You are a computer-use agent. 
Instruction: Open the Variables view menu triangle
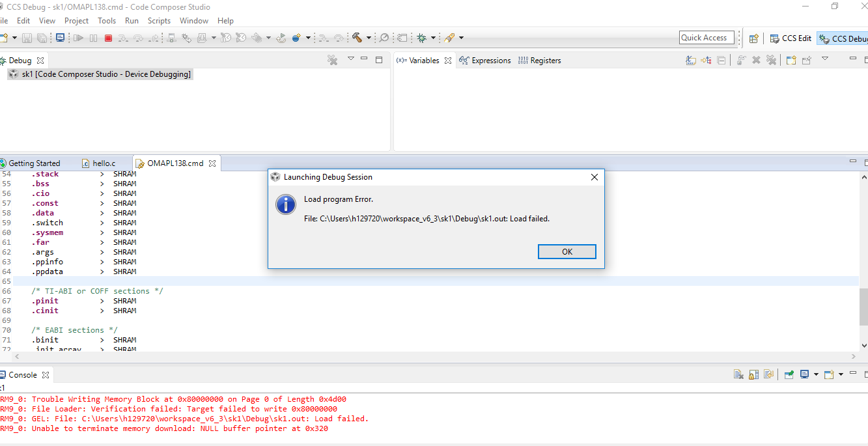[825, 59]
